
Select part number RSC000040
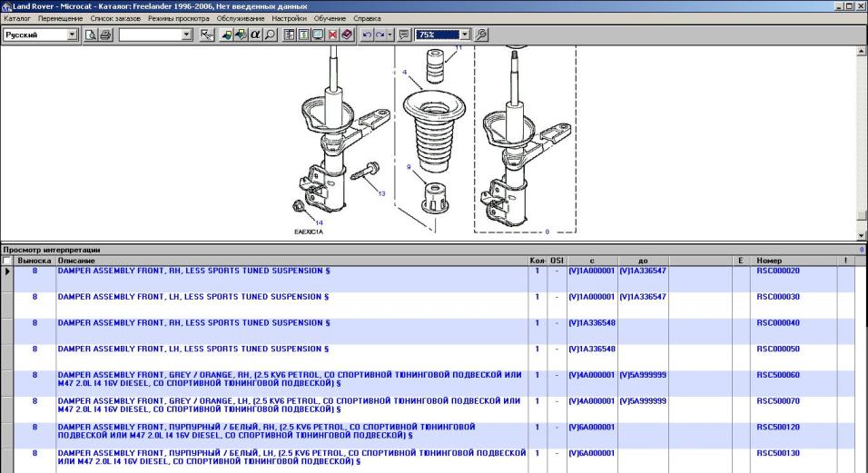pos(778,322)
